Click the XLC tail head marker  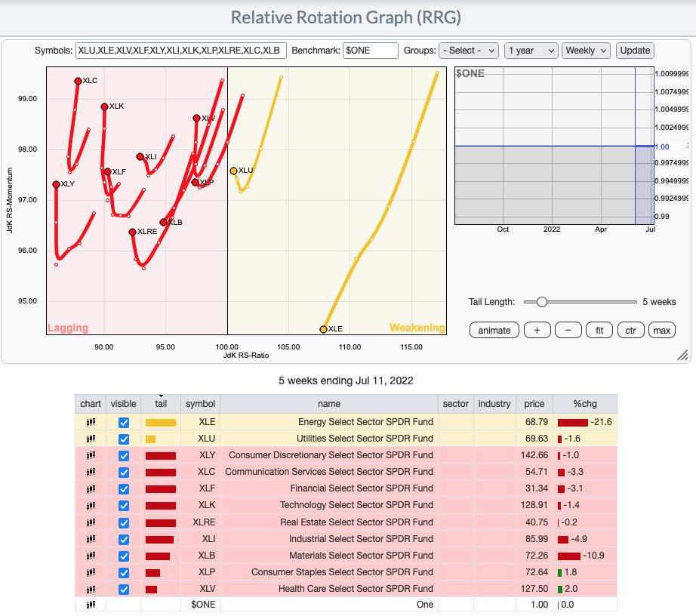[78, 81]
